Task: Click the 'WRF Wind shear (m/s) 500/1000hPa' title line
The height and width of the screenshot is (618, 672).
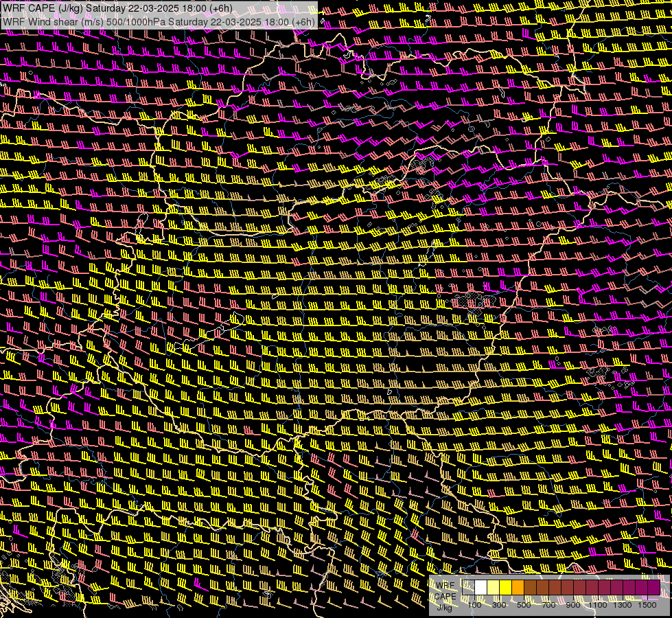Action: tap(159, 22)
